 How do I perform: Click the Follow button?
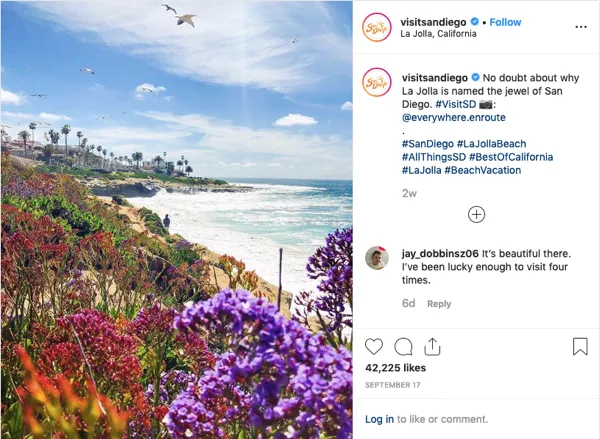[505, 22]
